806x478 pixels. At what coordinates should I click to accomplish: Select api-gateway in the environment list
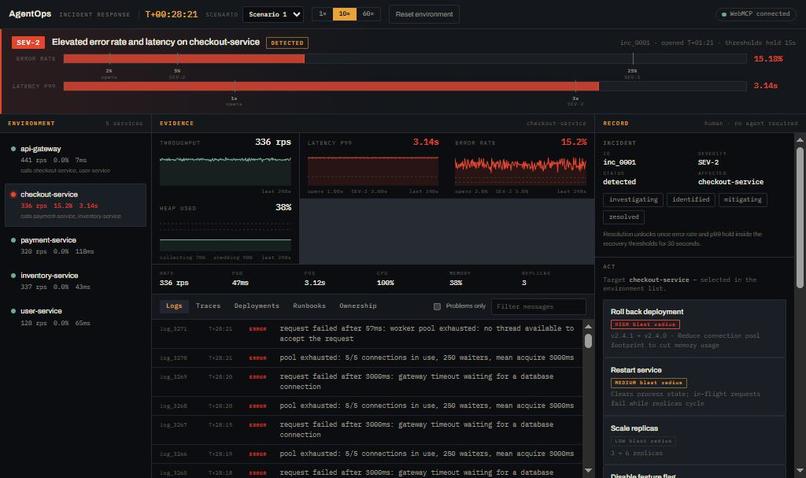pyautogui.click(x=76, y=159)
